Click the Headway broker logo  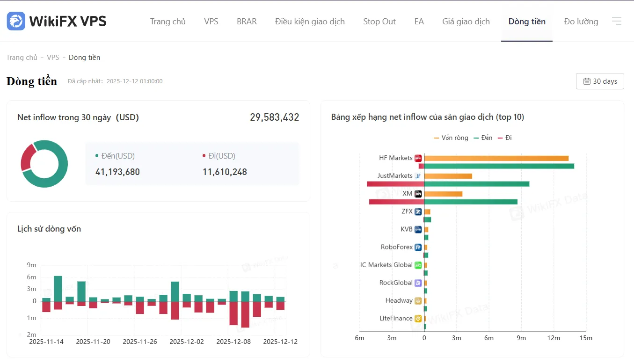point(418,300)
